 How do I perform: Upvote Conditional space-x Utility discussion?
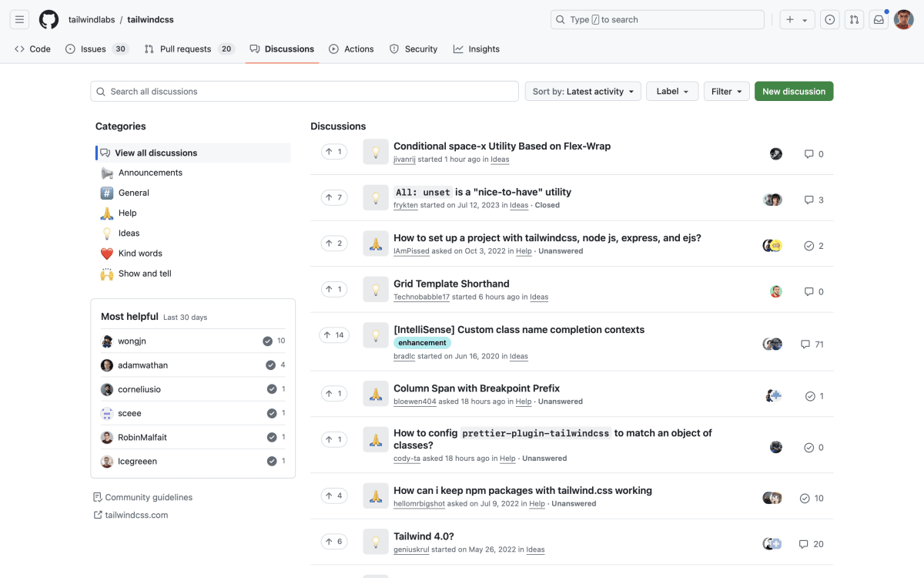[x=334, y=152]
